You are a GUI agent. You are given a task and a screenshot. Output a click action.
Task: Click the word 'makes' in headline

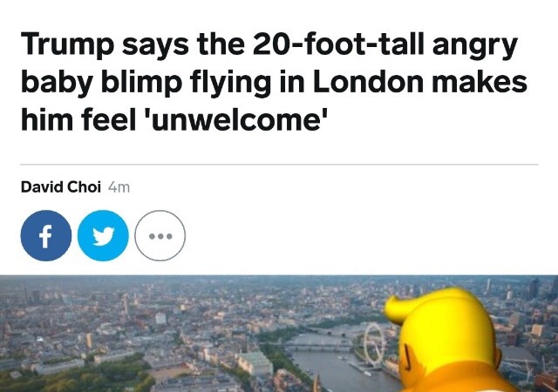tap(480, 82)
